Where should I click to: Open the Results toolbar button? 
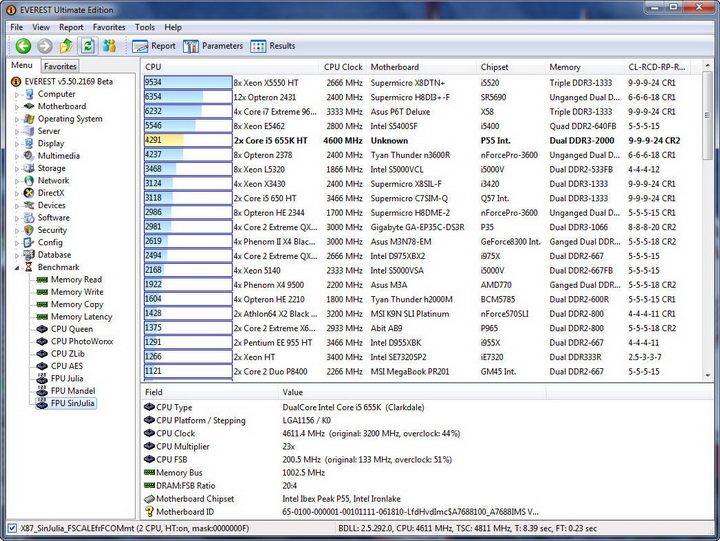click(x=273, y=46)
